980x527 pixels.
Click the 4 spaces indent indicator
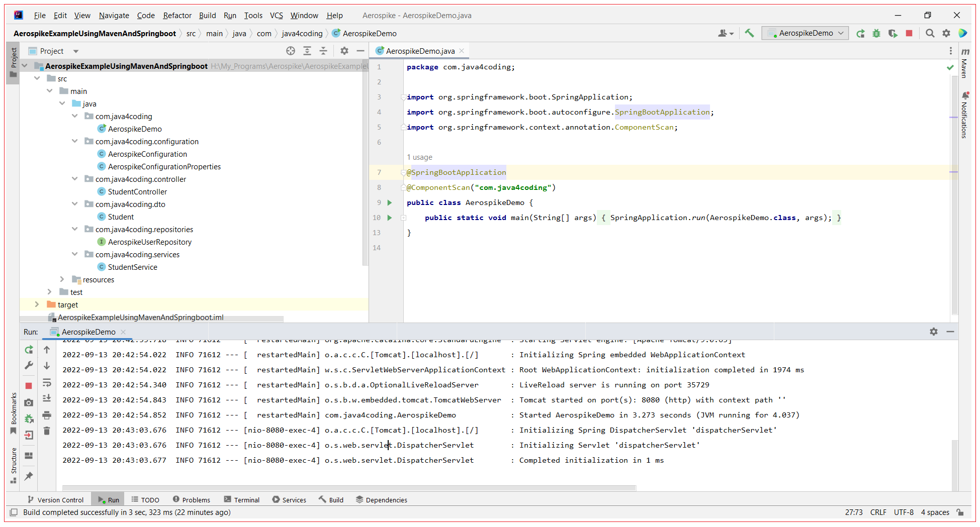click(935, 512)
